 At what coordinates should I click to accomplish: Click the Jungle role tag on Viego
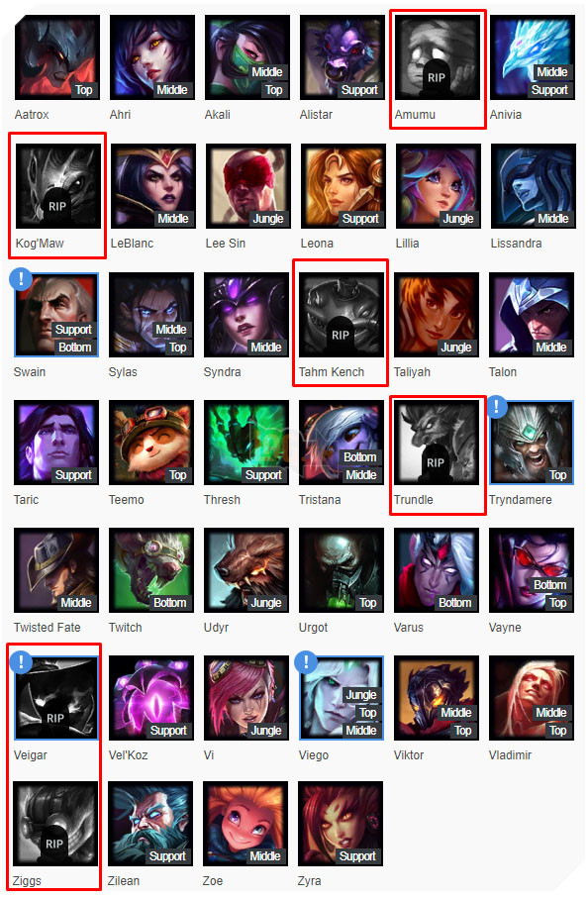(361, 694)
